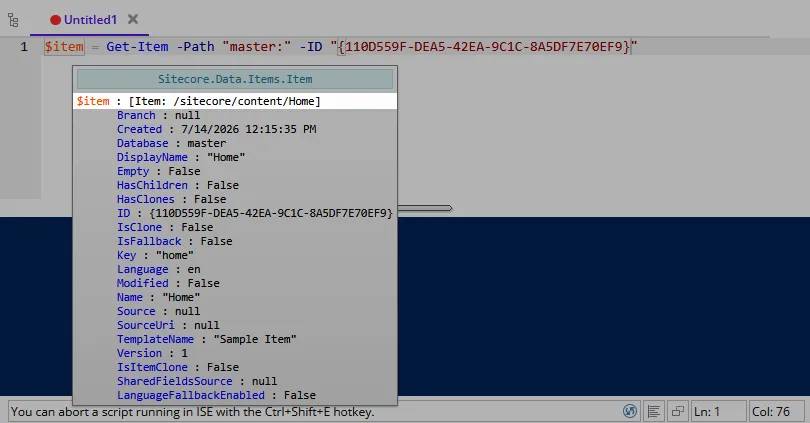Click the IsFallback : False property
Viewport: 810px width, 423px height.
174,241
